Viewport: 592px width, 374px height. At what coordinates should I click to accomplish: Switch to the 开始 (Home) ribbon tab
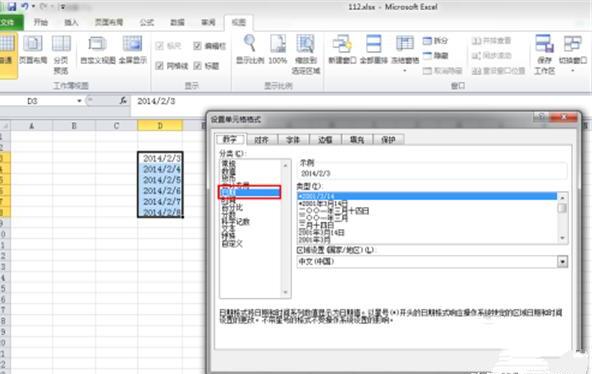tap(41, 23)
